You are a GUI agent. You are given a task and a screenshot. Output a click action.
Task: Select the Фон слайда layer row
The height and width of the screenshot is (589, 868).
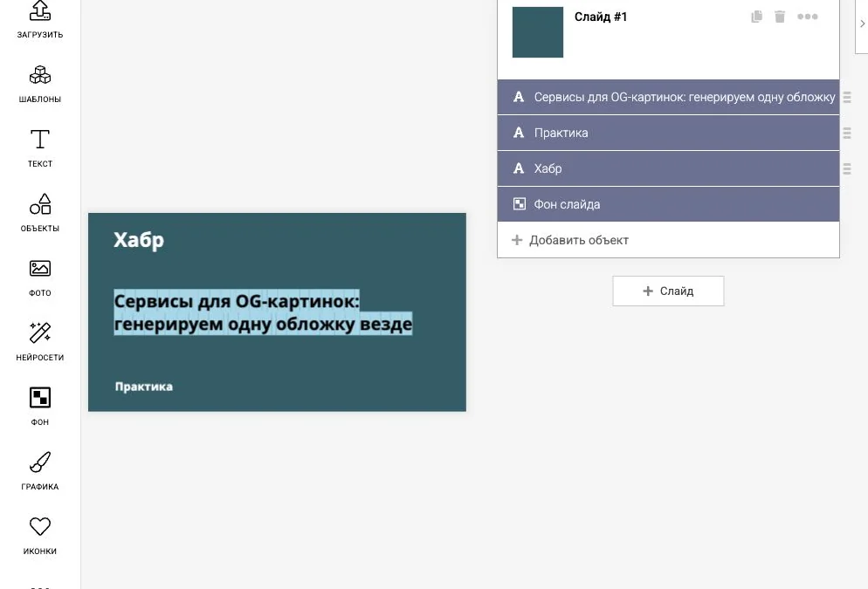click(668, 204)
